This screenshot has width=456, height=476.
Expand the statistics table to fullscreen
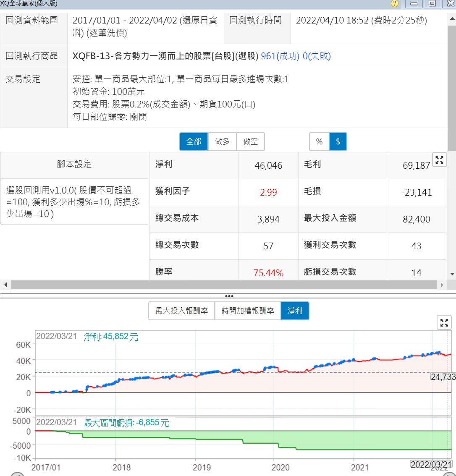point(439,160)
